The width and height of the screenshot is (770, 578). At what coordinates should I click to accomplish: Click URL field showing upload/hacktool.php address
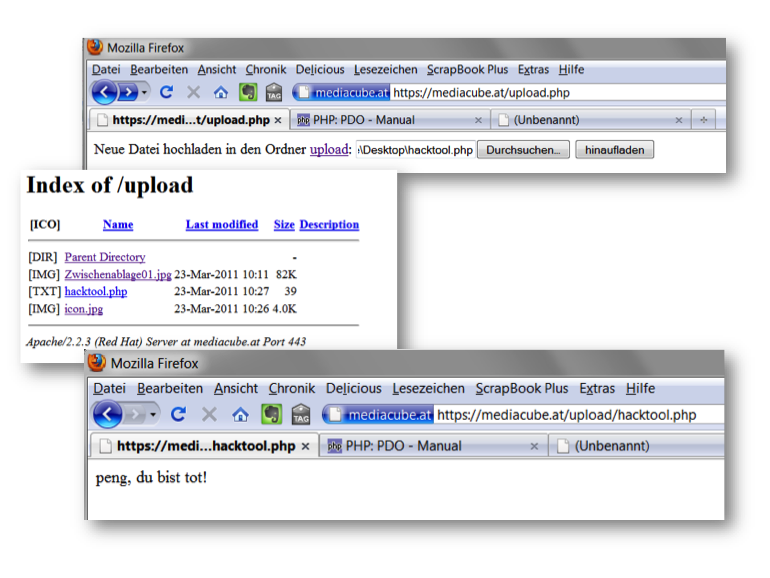coord(579,415)
